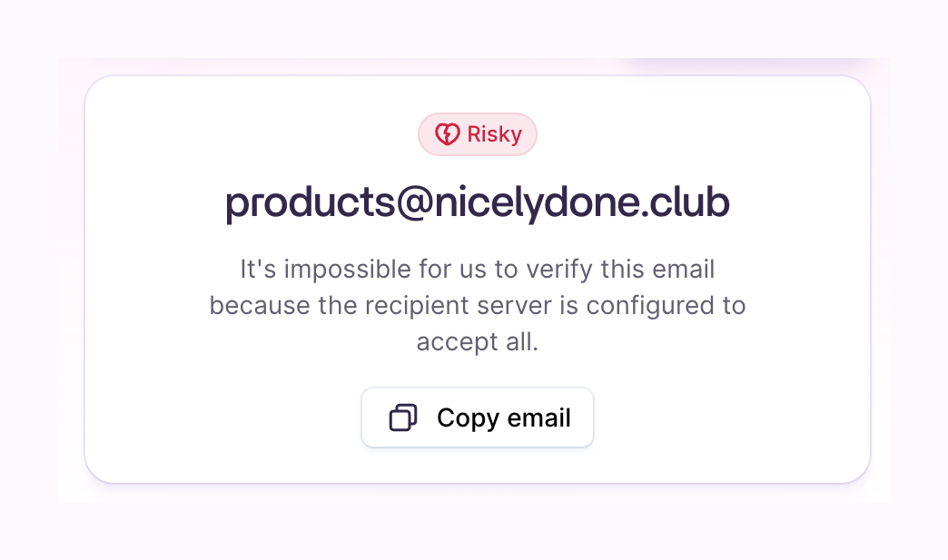Click the "accept all." text line
Viewport: 948px width, 560px height.
pyautogui.click(x=478, y=342)
